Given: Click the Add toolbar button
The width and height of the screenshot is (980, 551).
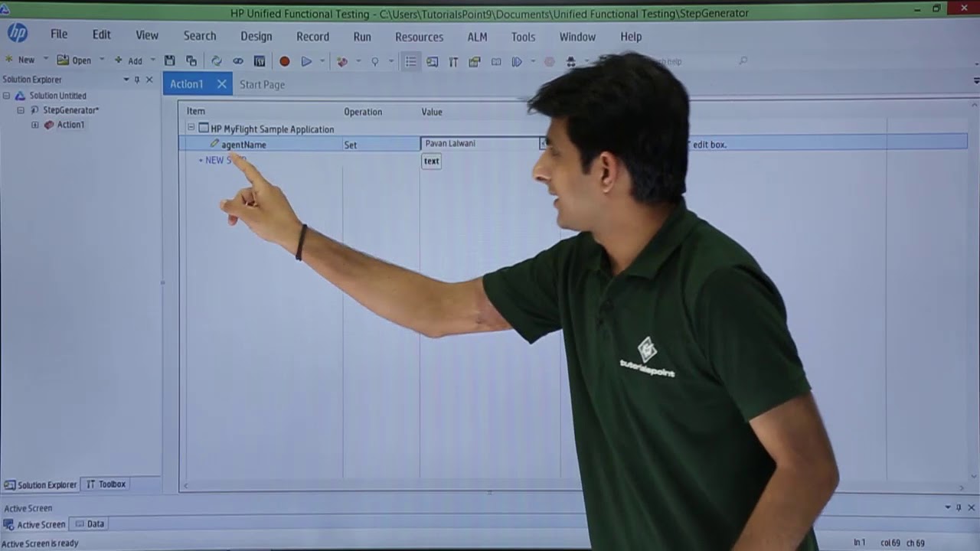Looking at the screenshot, I should coord(129,60).
